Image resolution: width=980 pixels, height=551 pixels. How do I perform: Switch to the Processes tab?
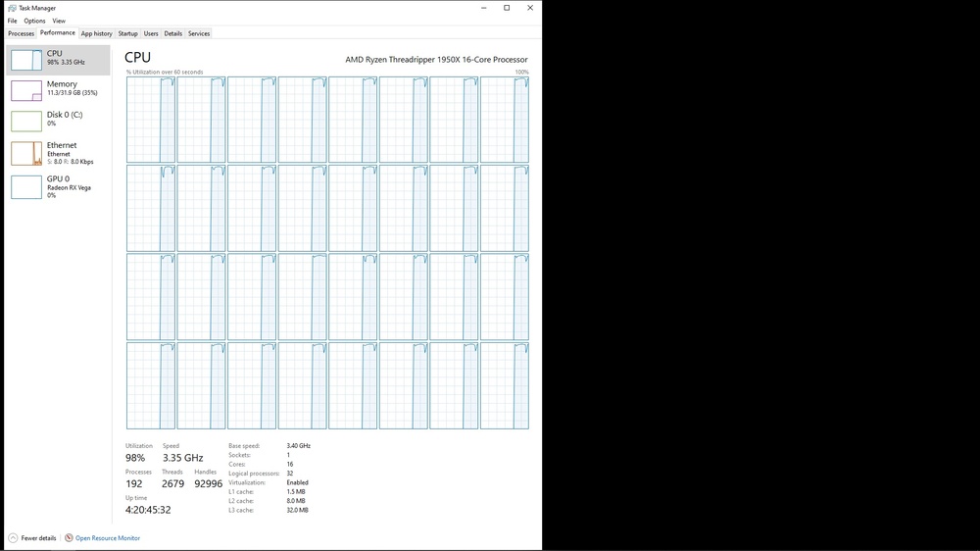tap(21, 33)
